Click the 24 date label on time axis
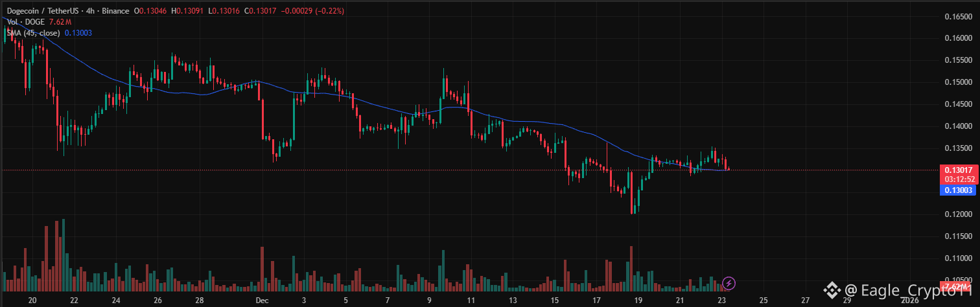Image resolution: width=980 pixels, height=307 pixels. click(115, 301)
